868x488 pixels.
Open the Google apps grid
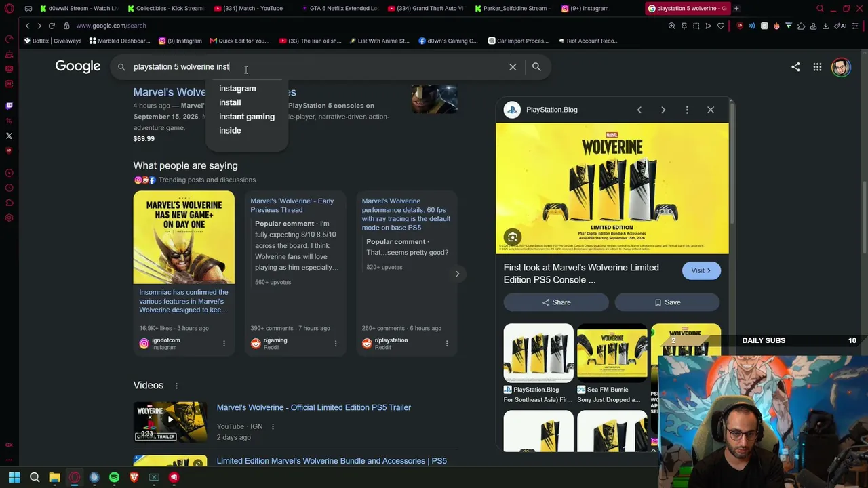coord(817,66)
